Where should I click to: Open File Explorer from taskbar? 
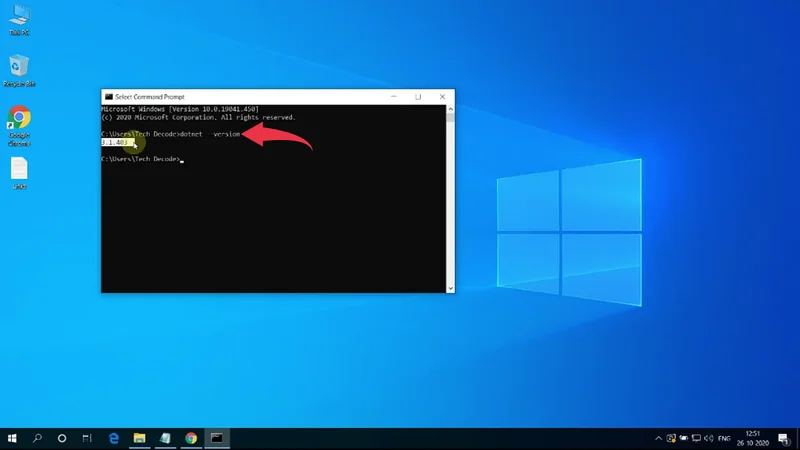(140, 438)
